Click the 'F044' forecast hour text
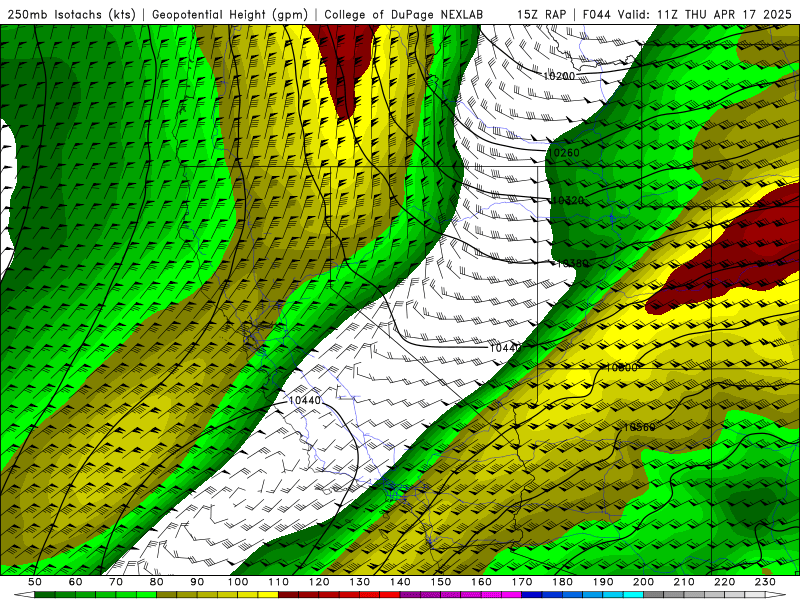Viewport: 800px width, 600px height. (x=597, y=14)
